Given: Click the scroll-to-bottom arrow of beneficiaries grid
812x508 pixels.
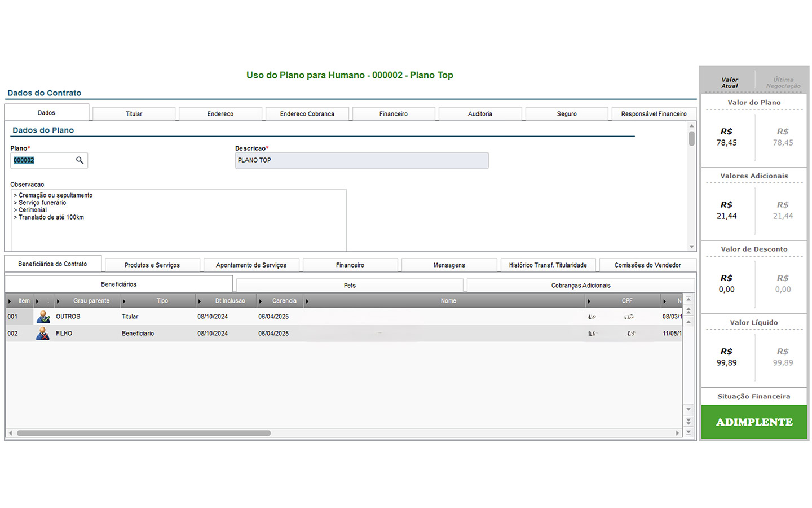Looking at the screenshot, I should [x=689, y=432].
